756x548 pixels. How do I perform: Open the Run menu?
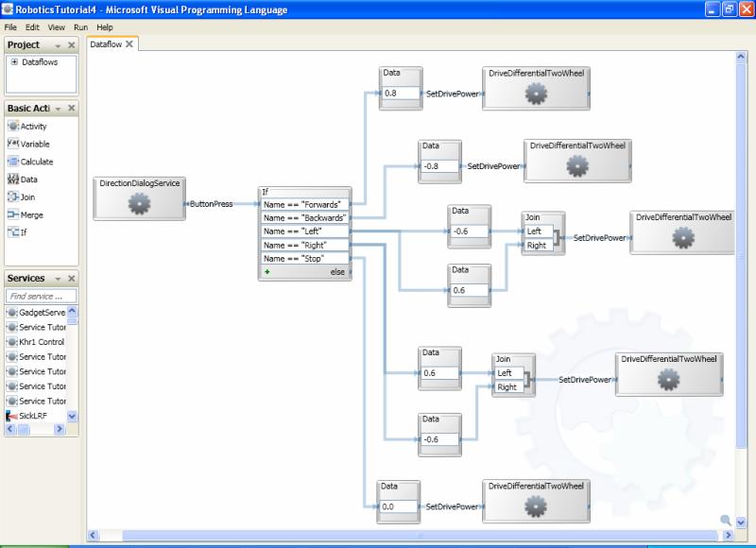click(x=78, y=27)
